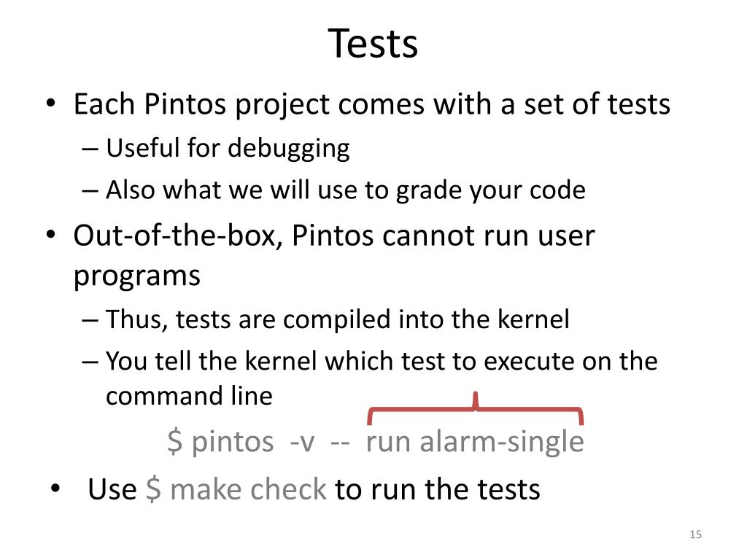Click the word "programs" on the wrapped line
747x560 pixels.
click(136, 276)
